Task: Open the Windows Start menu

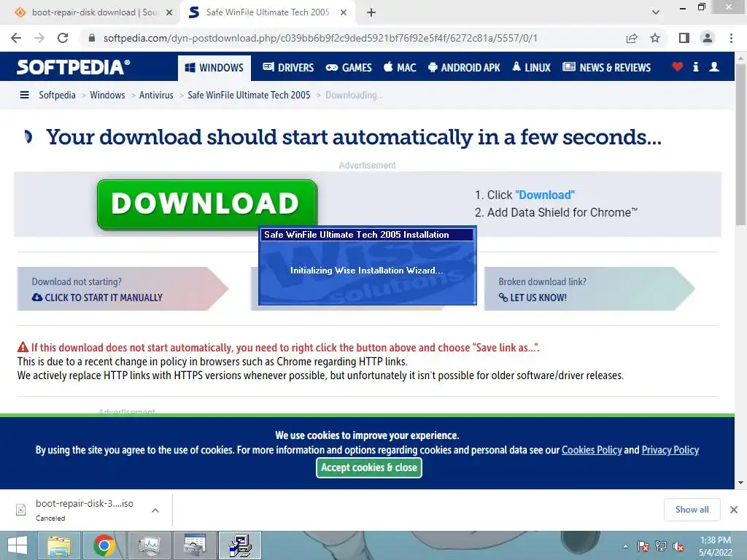Action: point(18,545)
